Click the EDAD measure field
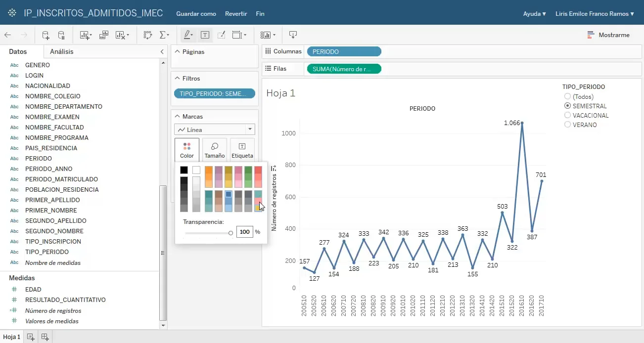 pos(33,290)
